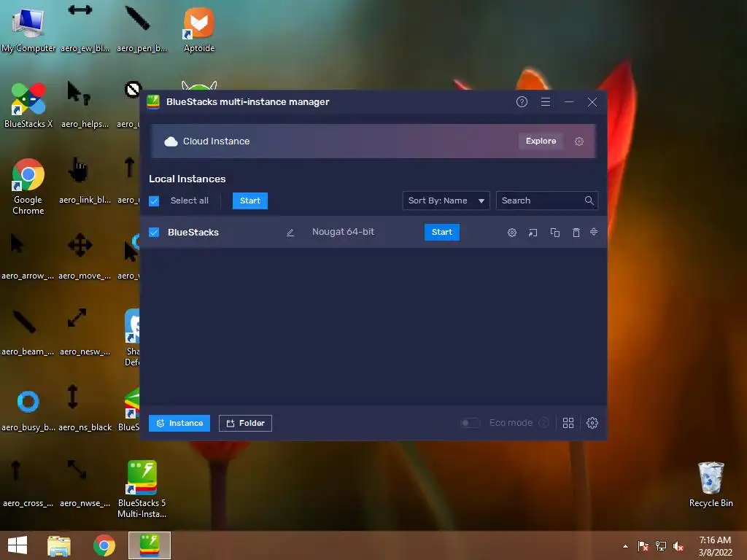Click the search magnifier icon
The image size is (747, 560).
589,201
